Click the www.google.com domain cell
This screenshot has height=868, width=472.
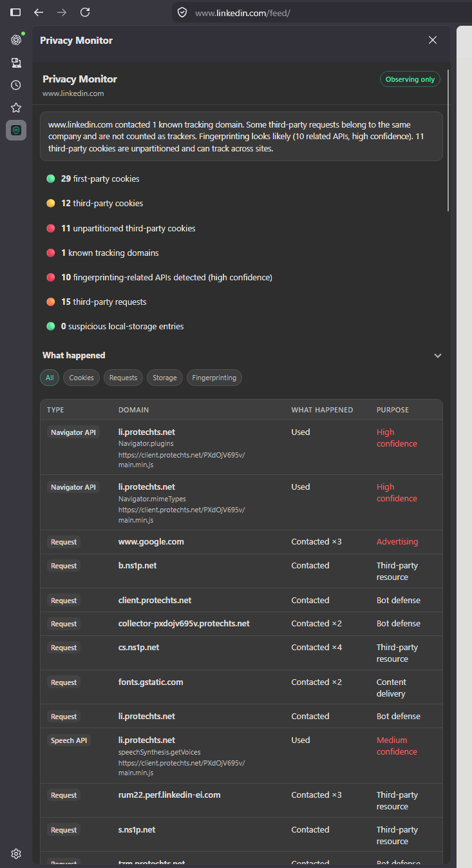pos(151,541)
